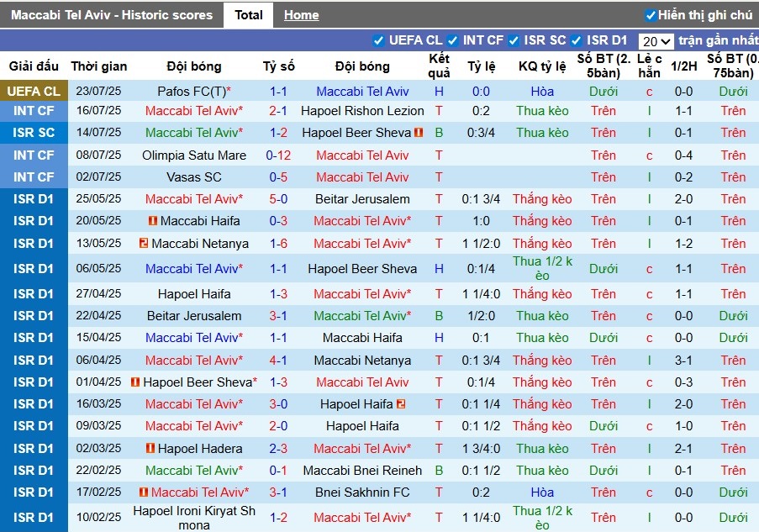The height and width of the screenshot is (532, 759).
Task: Open the 1-1 score of Pafos FC match
Action: (x=278, y=91)
